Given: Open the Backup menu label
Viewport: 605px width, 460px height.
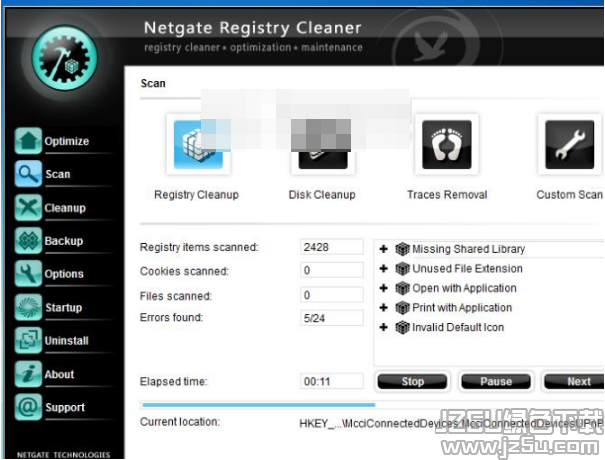Looking at the screenshot, I should 64,241.
